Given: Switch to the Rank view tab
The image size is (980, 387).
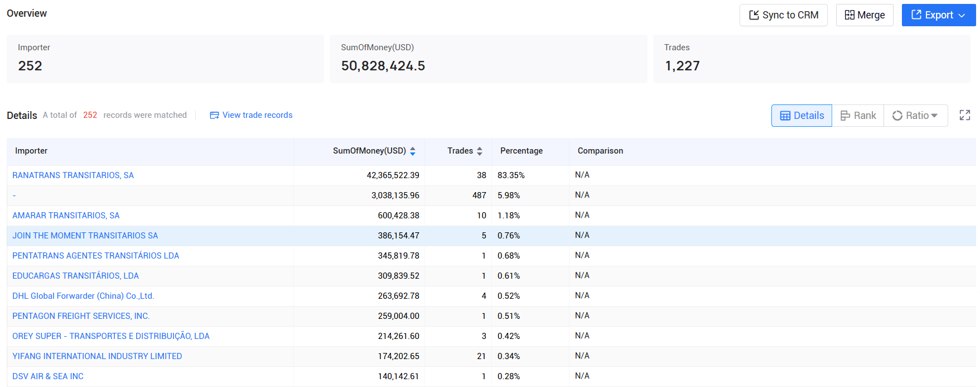Looking at the screenshot, I should (x=858, y=116).
